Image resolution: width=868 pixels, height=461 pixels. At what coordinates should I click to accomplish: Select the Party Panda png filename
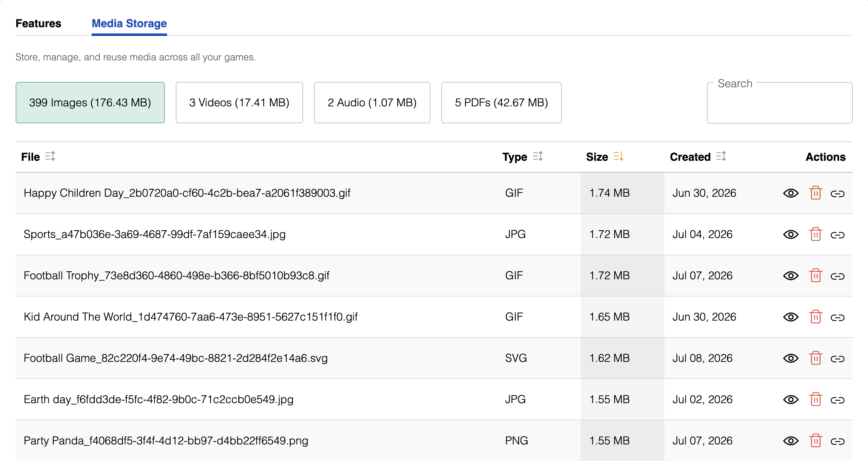(166, 441)
